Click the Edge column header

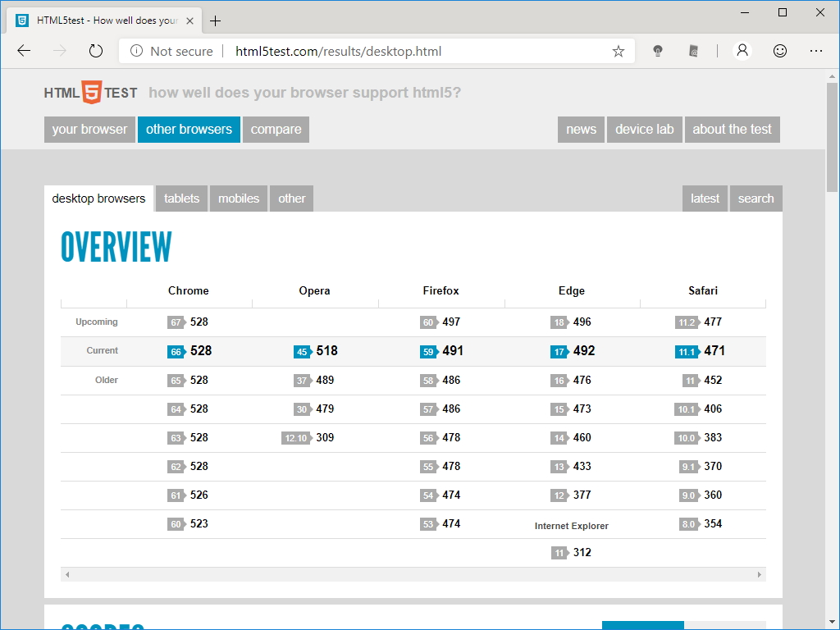click(x=572, y=290)
